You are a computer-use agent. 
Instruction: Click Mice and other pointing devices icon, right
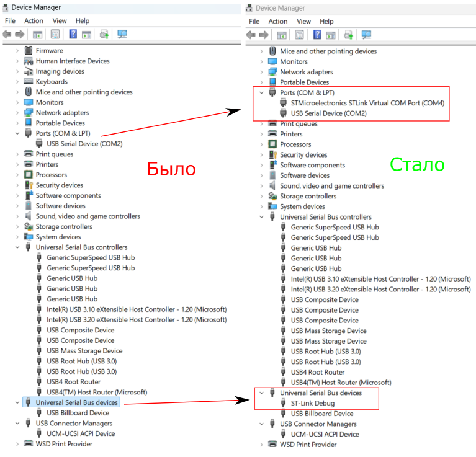[272, 51]
